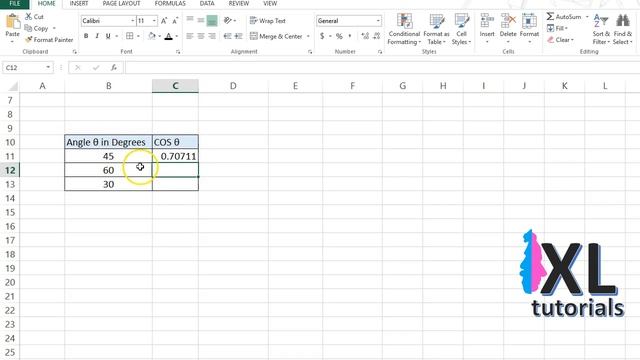Click Insert Function fx button
The height and width of the screenshot is (360, 640).
[114, 67]
